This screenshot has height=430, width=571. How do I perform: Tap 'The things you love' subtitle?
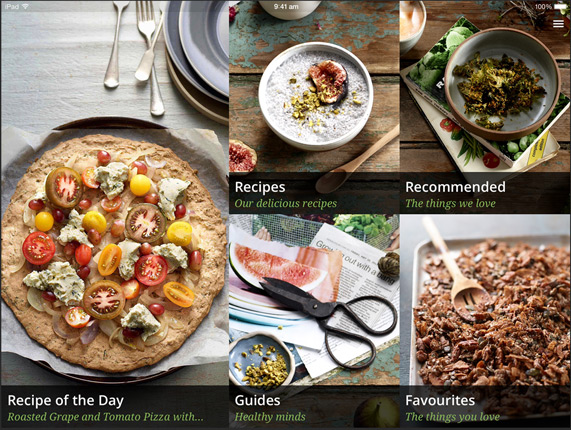click(x=452, y=417)
